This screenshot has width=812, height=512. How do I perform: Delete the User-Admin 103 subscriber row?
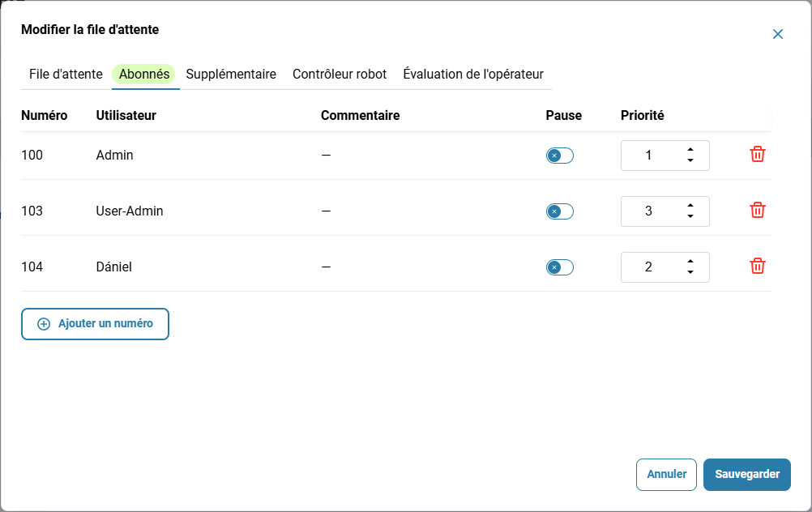[x=757, y=210]
